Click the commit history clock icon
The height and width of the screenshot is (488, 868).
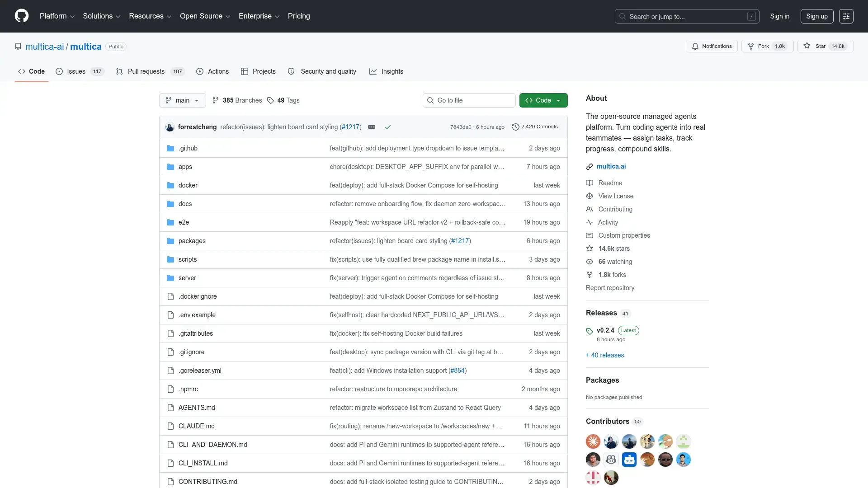[x=515, y=127]
